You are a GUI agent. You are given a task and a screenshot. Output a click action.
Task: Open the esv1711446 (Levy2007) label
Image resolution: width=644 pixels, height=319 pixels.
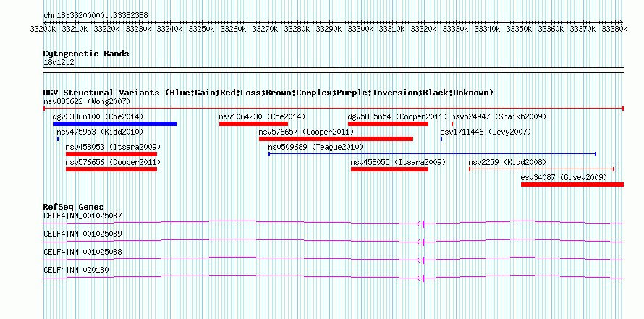click(x=486, y=132)
